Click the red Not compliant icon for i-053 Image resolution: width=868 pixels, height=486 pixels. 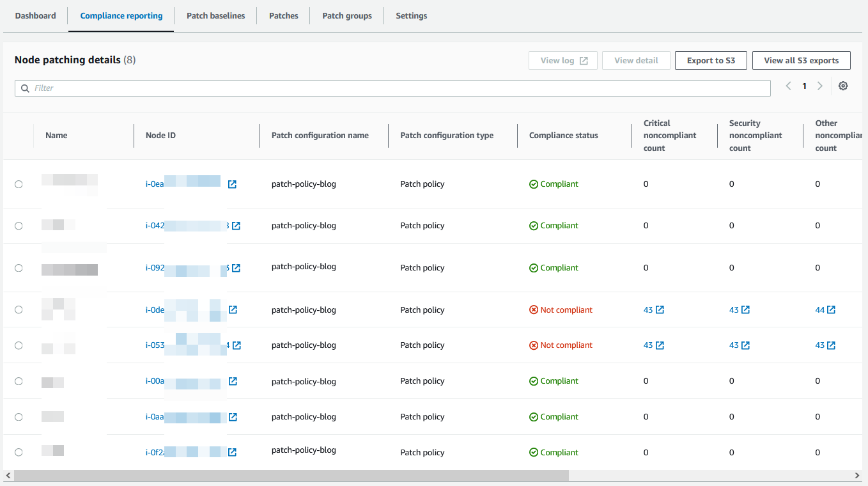534,345
